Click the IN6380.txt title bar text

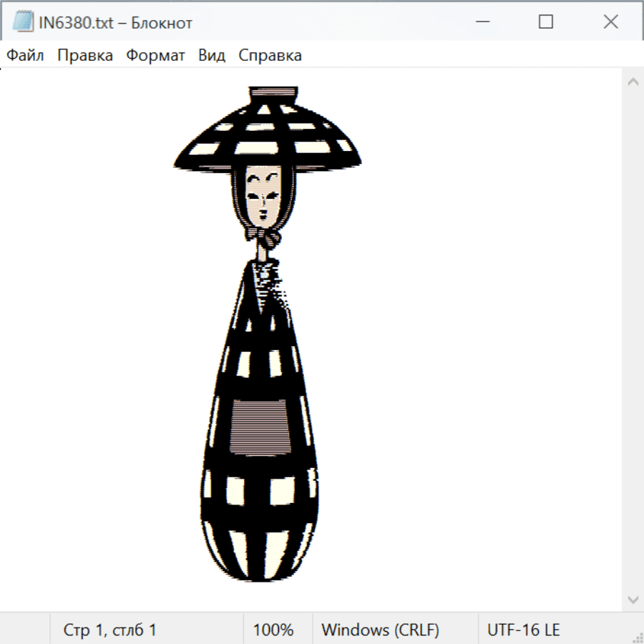tap(115, 23)
